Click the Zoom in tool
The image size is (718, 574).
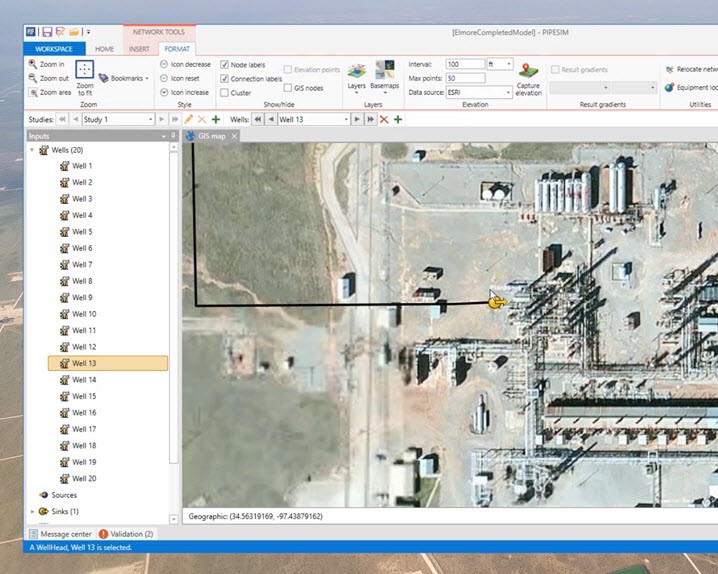[46, 64]
